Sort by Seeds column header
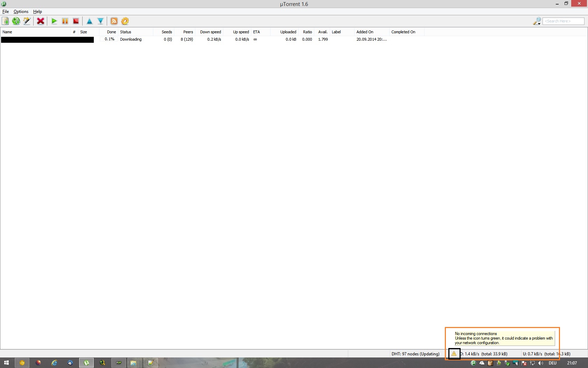The image size is (588, 368). tap(163, 32)
